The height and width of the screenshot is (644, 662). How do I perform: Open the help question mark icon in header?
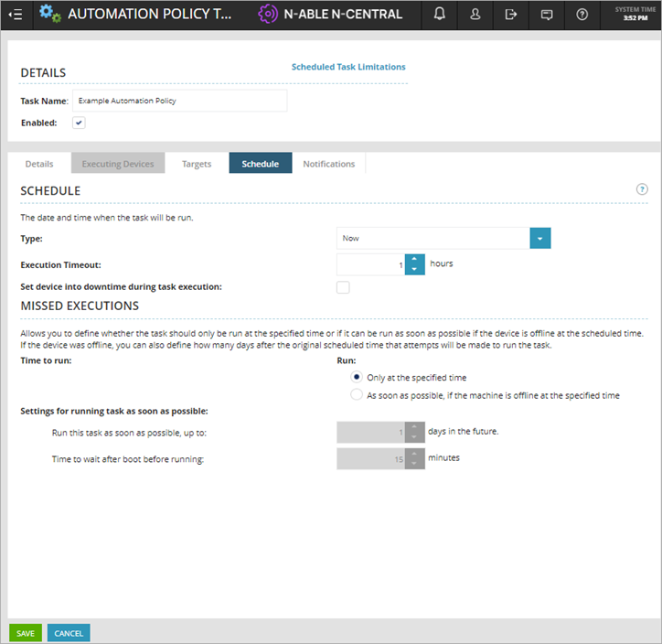(582, 16)
